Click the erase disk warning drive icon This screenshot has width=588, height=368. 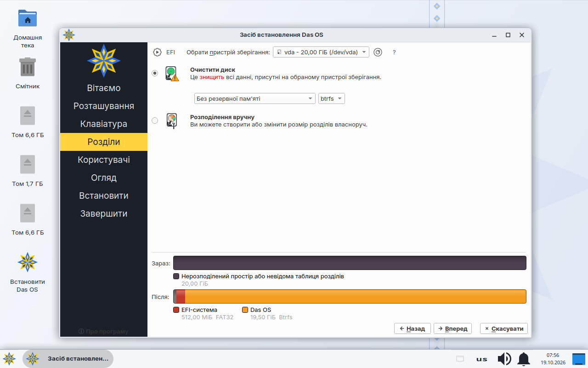172,74
